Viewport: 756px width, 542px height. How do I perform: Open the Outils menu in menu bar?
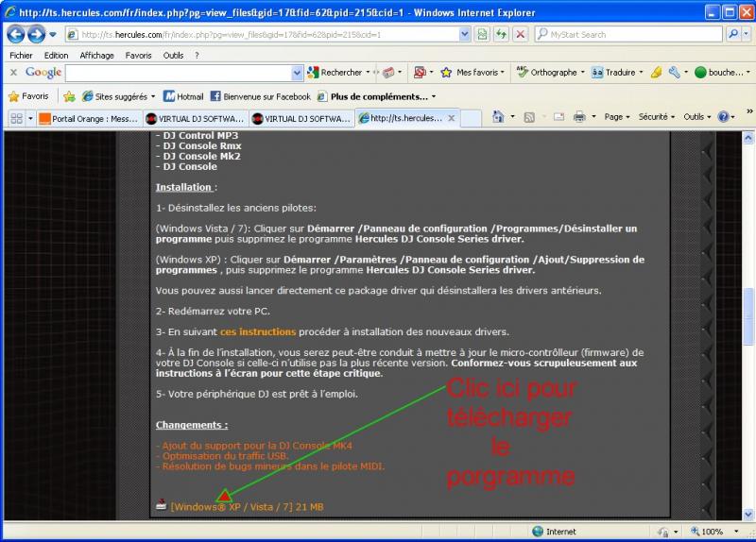[x=173, y=56]
